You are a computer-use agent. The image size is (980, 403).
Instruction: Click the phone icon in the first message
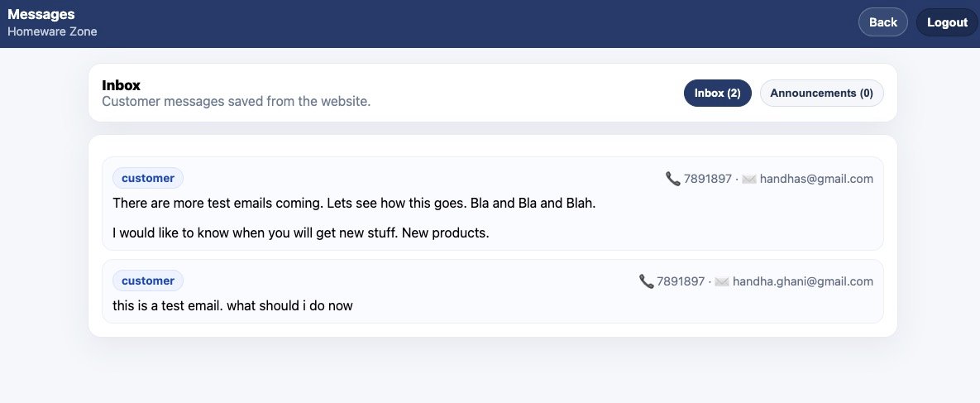coord(673,178)
